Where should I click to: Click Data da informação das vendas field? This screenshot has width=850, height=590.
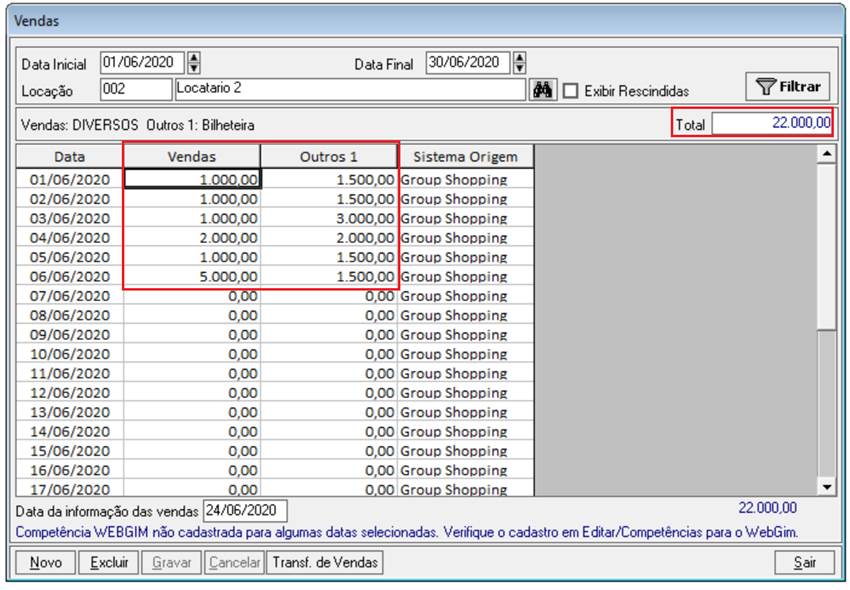(245, 511)
